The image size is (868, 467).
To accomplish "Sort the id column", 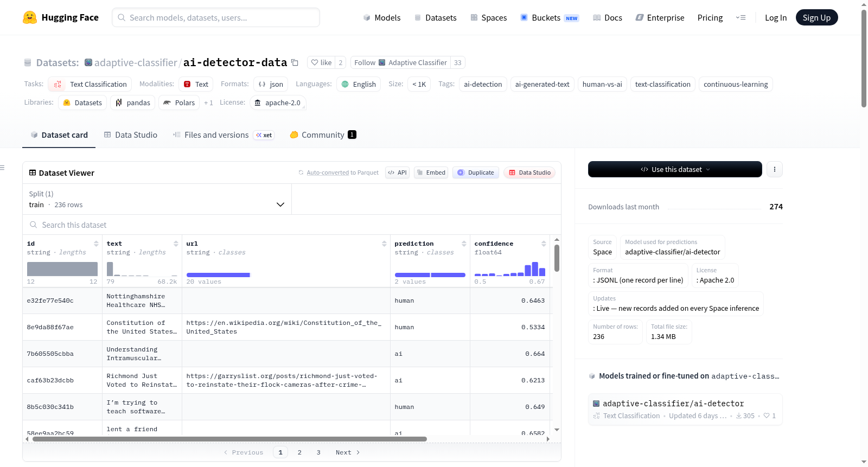I will 96,244.
